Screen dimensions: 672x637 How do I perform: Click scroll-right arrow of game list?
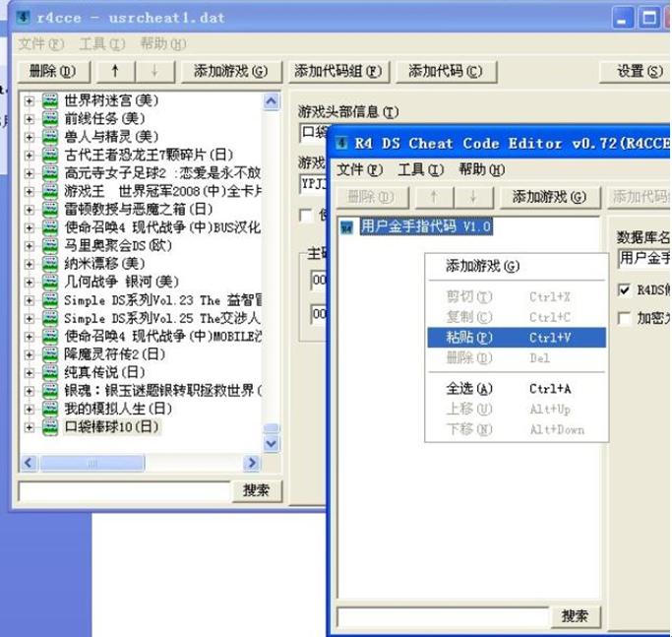click(252, 464)
